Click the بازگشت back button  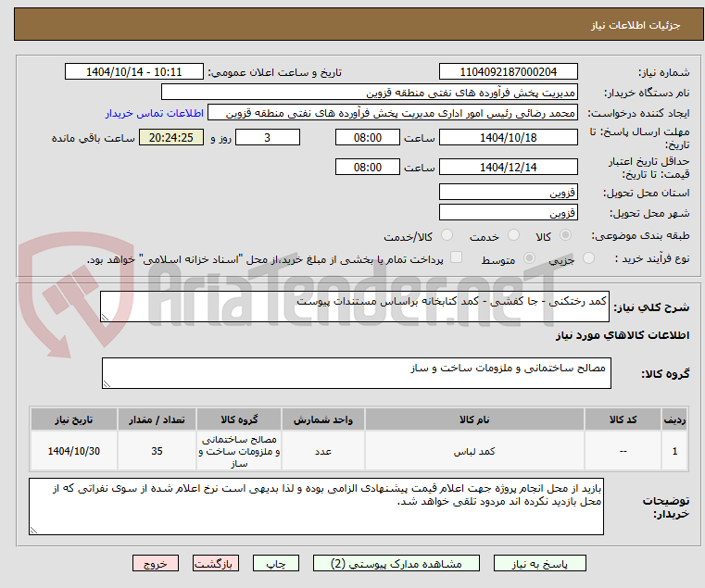pyautogui.click(x=216, y=563)
